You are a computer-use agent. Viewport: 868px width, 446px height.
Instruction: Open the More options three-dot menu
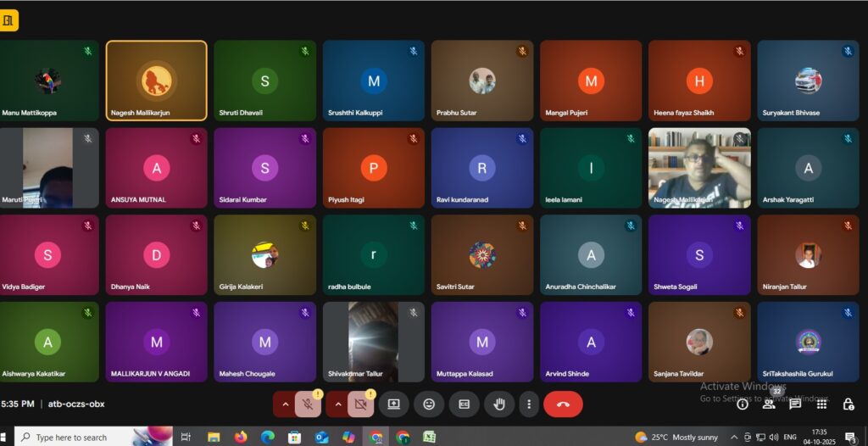click(529, 404)
